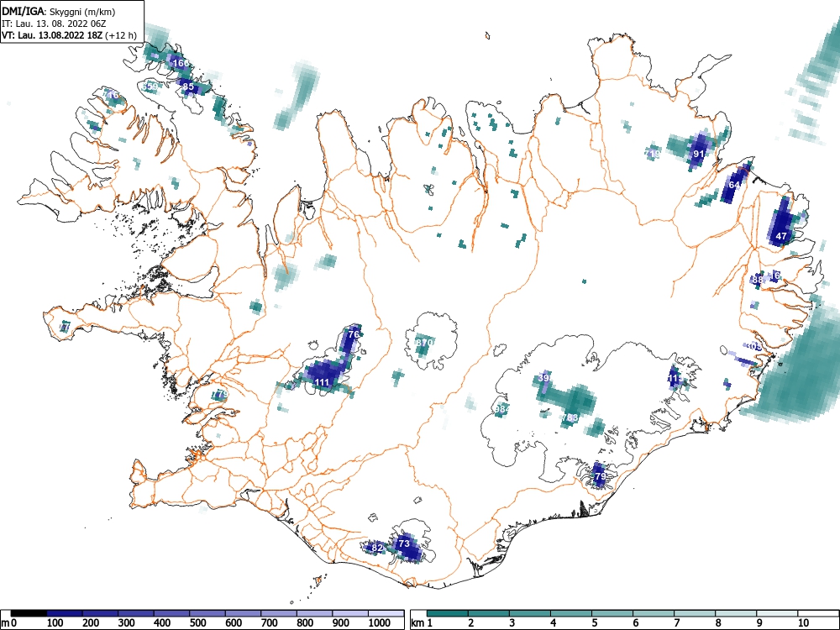Click the dark teal 1–2 km legend swatch

pyautogui.click(x=448, y=613)
